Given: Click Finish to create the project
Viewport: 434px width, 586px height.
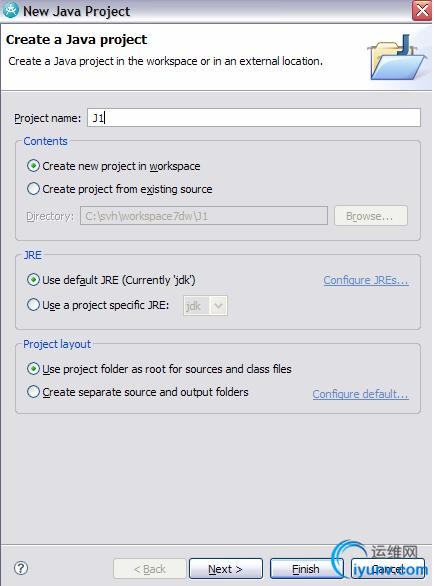Looking at the screenshot, I should pyautogui.click(x=306, y=568).
